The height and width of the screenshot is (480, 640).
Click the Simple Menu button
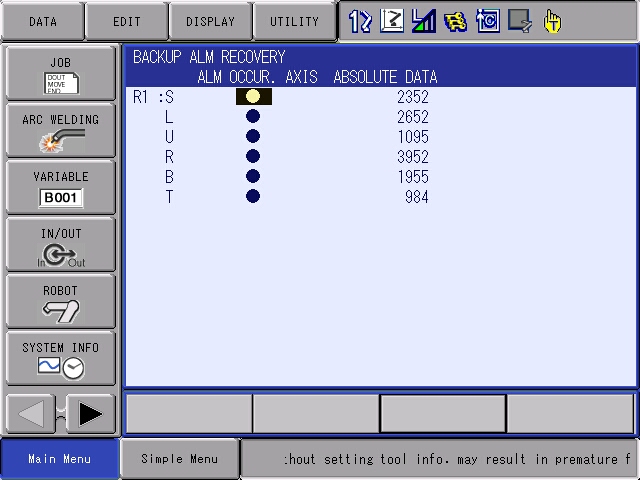pos(180,459)
